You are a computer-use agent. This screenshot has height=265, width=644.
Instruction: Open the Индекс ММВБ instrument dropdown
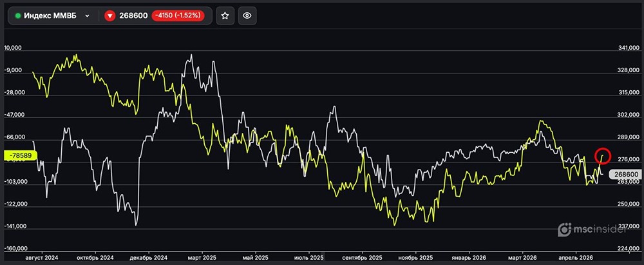(x=53, y=15)
